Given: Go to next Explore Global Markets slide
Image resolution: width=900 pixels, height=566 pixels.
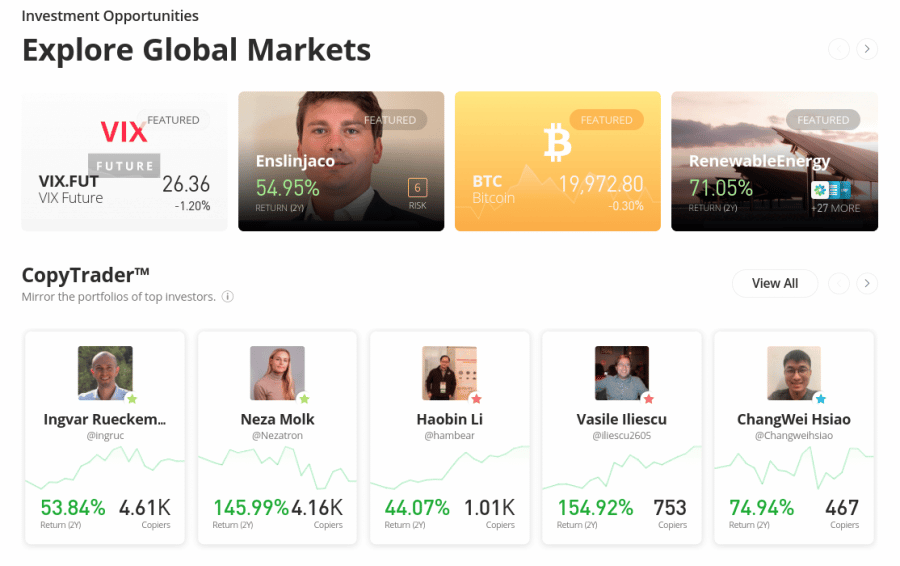Looking at the screenshot, I should (867, 48).
